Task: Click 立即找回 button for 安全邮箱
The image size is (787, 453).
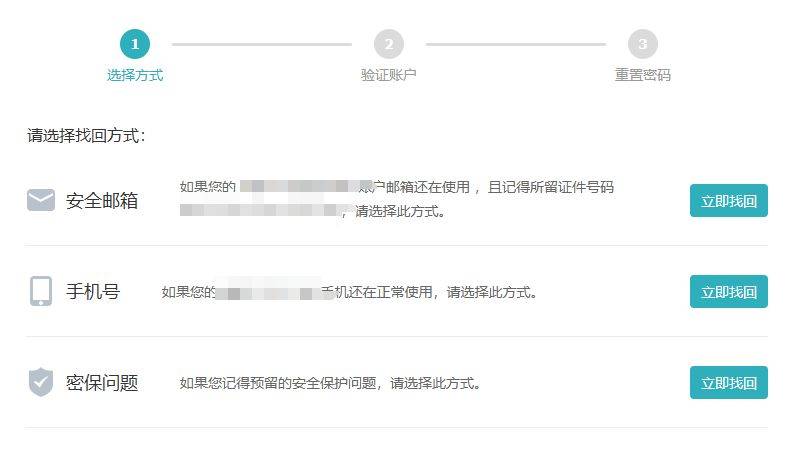Action: point(729,201)
